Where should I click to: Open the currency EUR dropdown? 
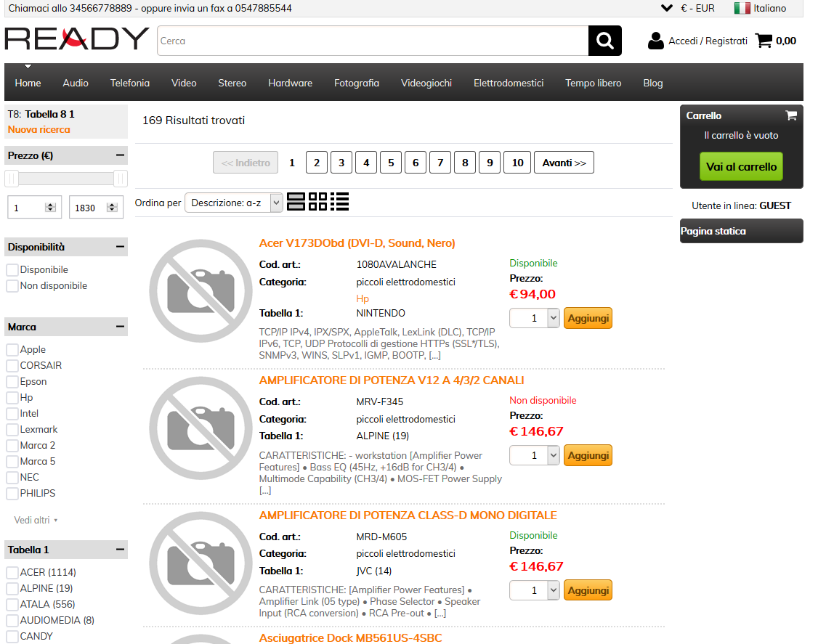(688, 8)
